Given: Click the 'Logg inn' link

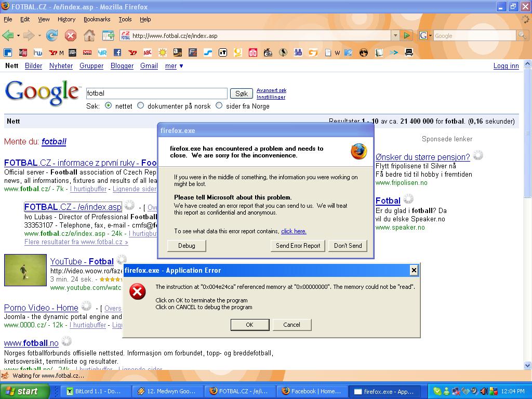Looking at the screenshot, I should pyautogui.click(x=506, y=66).
